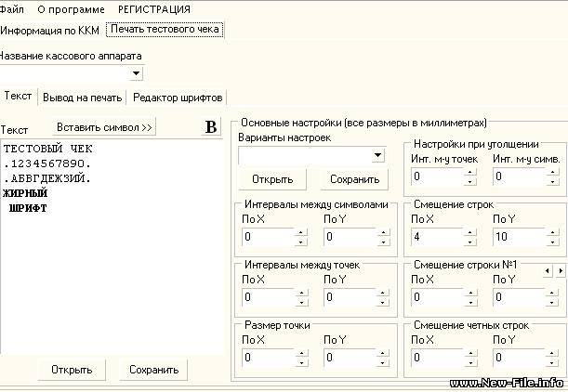Click Интервалы между символами По X field

(268, 237)
